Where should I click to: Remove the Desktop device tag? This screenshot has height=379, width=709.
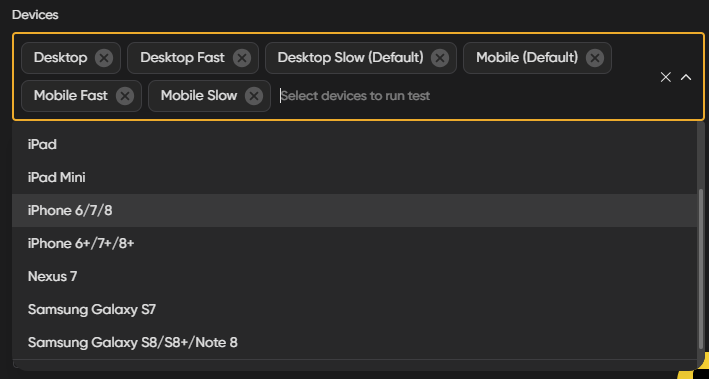(104, 58)
